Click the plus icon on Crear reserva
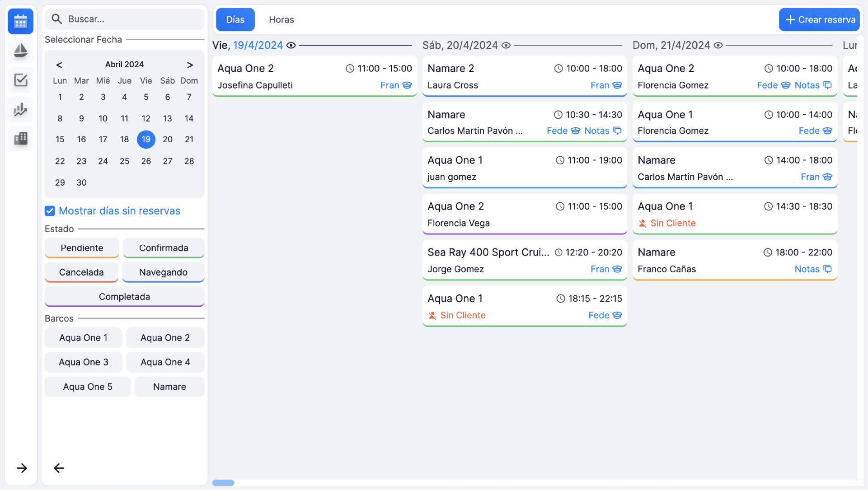868x490 pixels. click(x=790, y=19)
